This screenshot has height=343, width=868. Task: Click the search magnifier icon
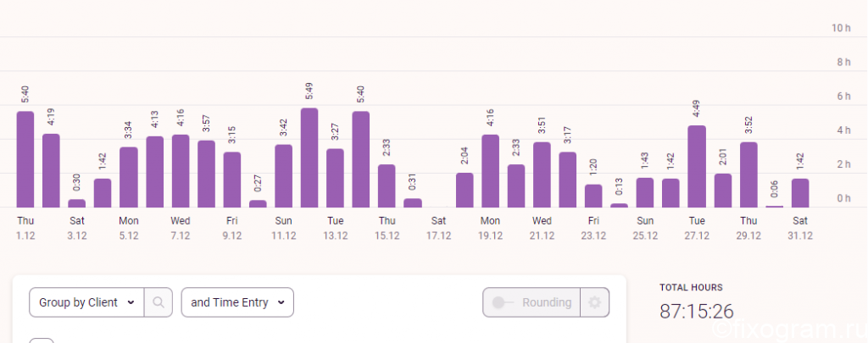click(x=159, y=302)
